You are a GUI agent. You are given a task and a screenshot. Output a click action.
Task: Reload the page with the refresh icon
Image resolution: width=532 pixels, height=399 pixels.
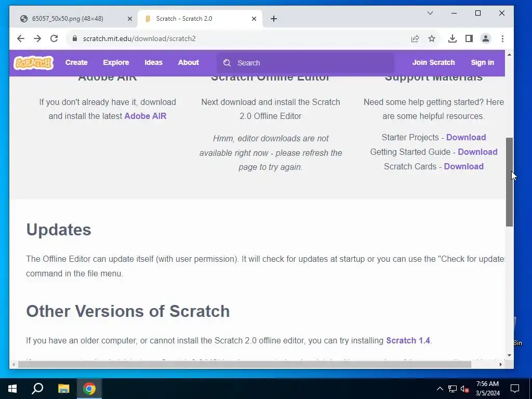pos(54,38)
